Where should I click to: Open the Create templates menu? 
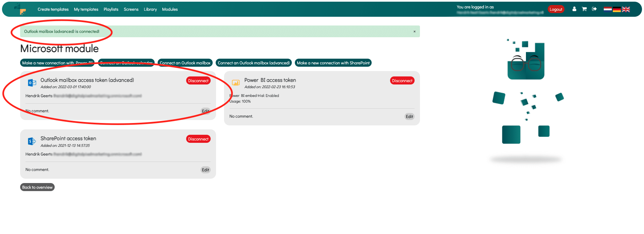(x=53, y=9)
